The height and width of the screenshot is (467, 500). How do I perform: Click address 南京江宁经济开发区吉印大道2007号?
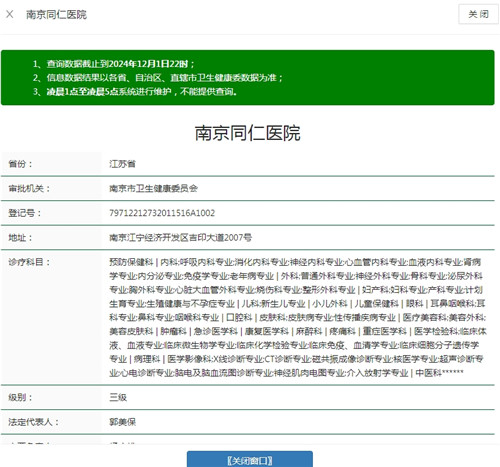tap(180, 237)
